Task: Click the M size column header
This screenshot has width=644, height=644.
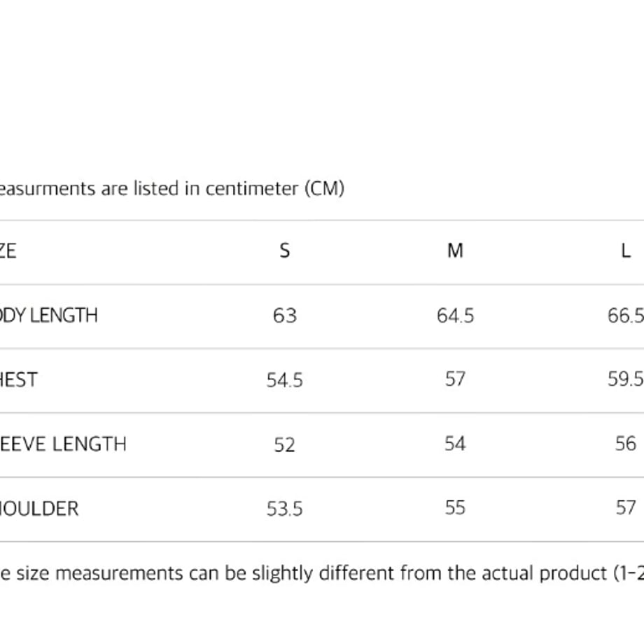Action: [x=455, y=251]
